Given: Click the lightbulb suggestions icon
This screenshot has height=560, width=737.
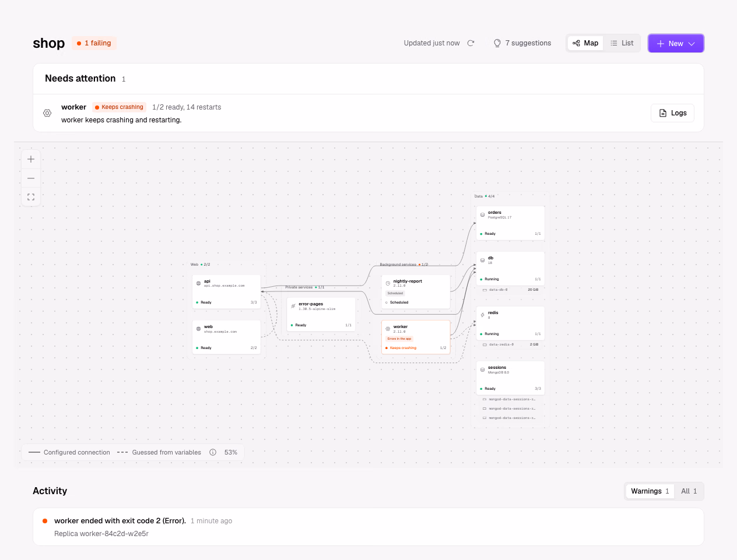Looking at the screenshot, I should point(497,43).
